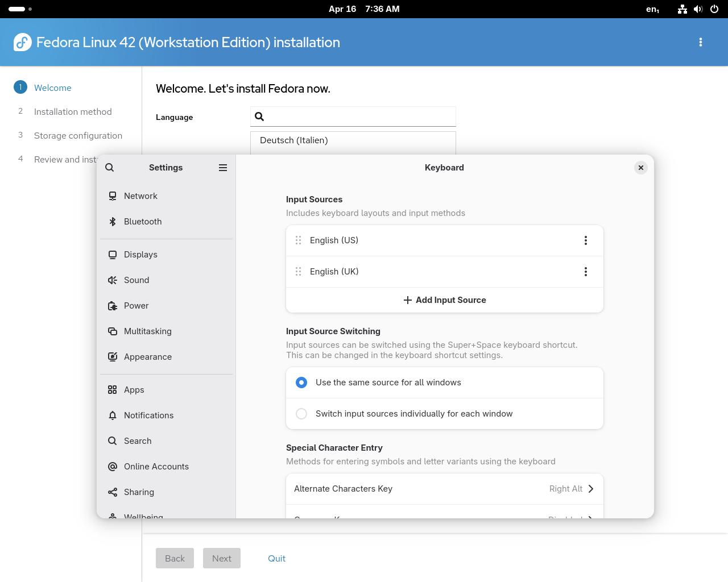Open the Settings hamburger menu

click(x=223, y=168)
